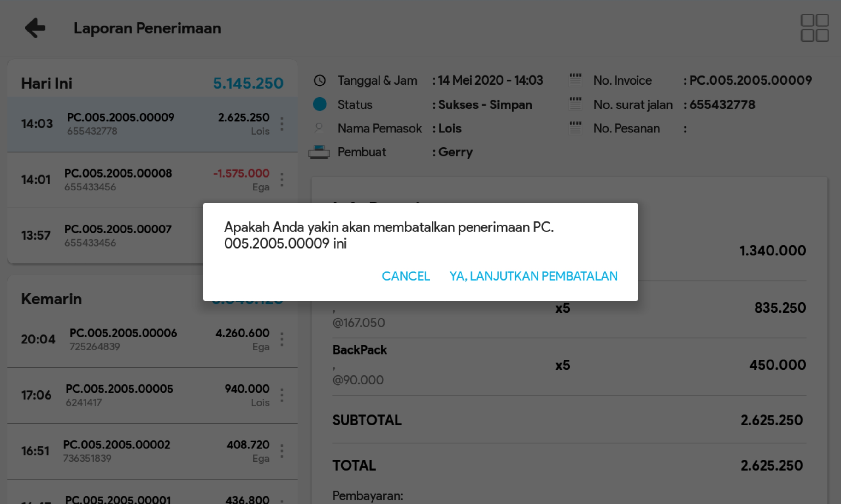Click the Kemarin section header

point(52,299)
